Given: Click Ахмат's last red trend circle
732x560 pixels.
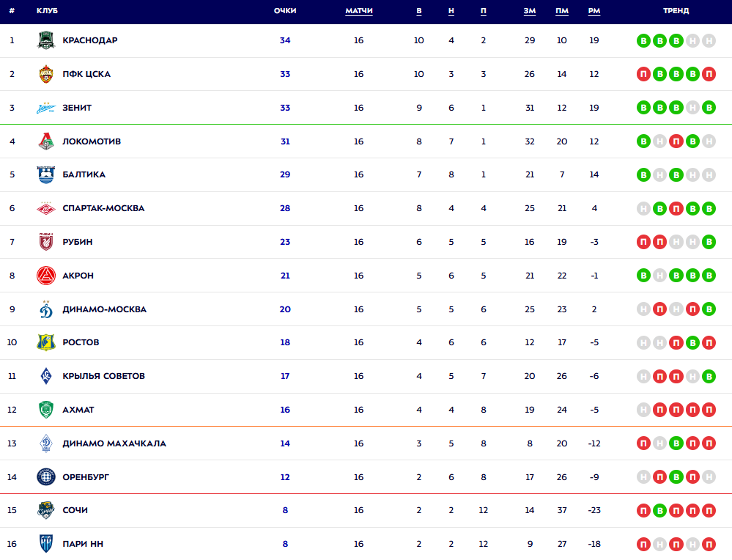Looking at the screenshot, I should pos(709,410).
